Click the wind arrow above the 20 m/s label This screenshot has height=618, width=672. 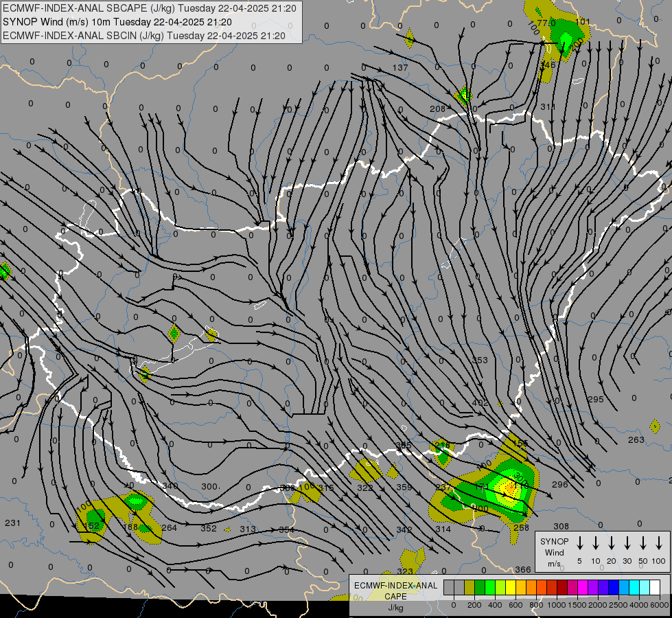[x=611, y=543]
